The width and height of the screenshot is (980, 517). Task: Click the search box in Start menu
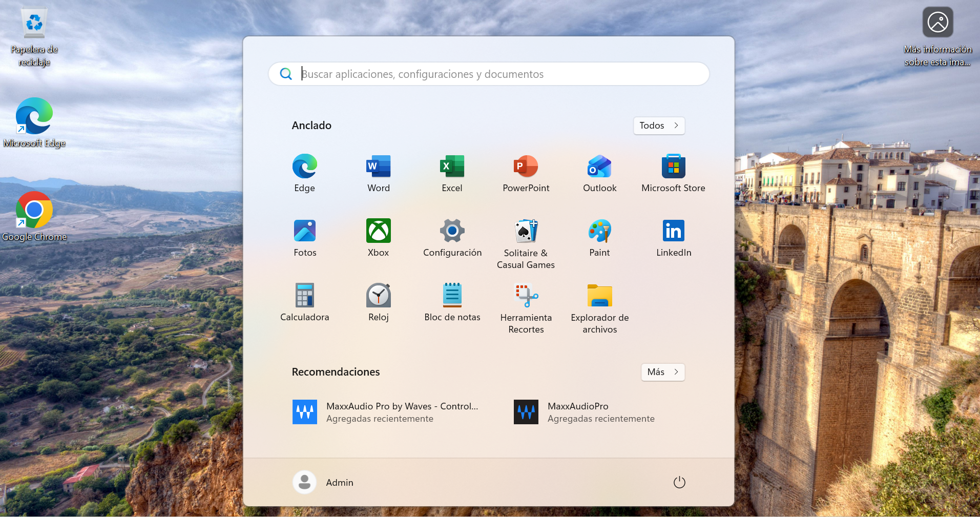coord(489,74)
